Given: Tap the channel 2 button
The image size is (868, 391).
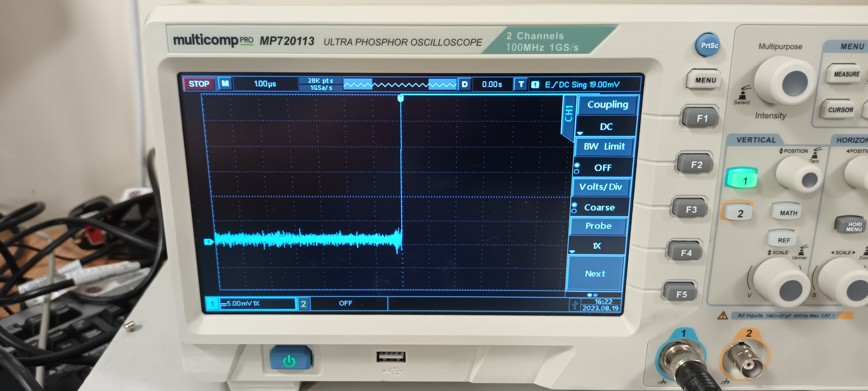Looking at the screenshot, I should (738, 212).
